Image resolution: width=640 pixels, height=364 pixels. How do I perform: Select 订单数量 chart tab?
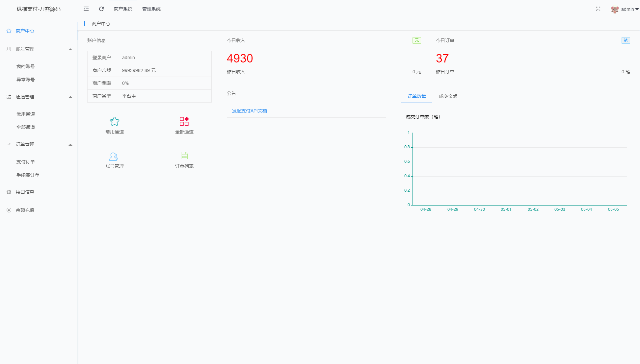point(416,96)
